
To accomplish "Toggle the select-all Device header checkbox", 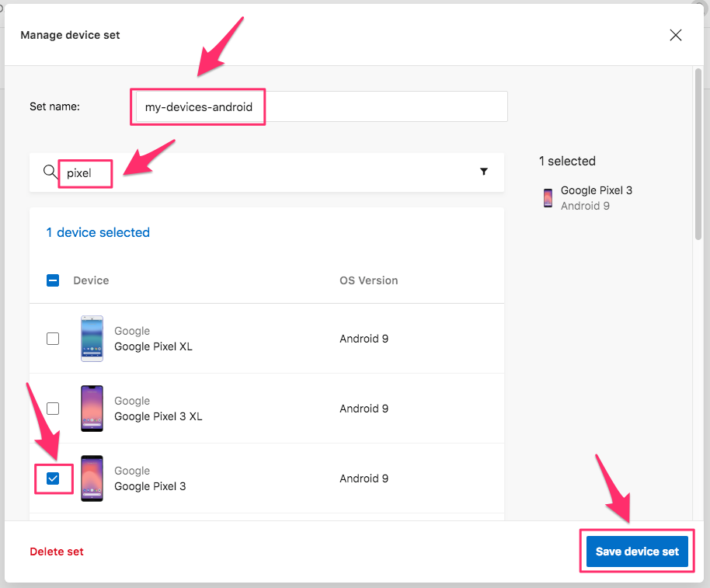I will (x=53, y=280).
